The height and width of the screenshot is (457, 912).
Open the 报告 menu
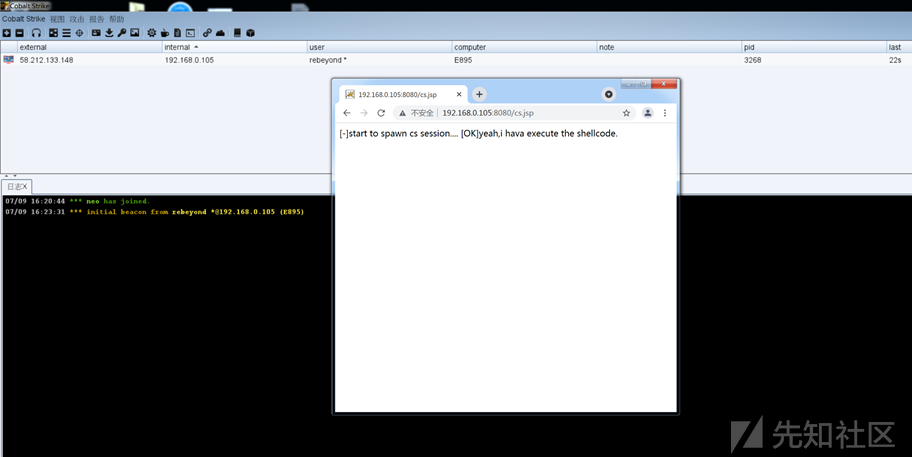point(97,19)
